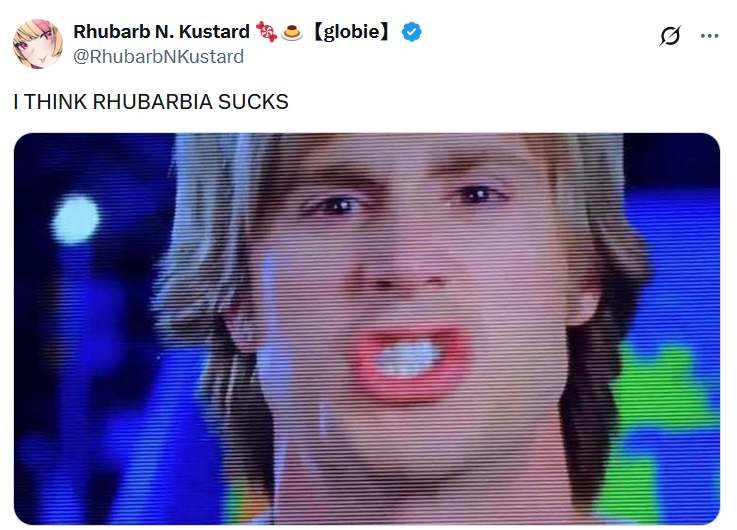Click the custard pudding emoji in name
Viewport: 737px width, 530px height.
[x=291, y=32]
